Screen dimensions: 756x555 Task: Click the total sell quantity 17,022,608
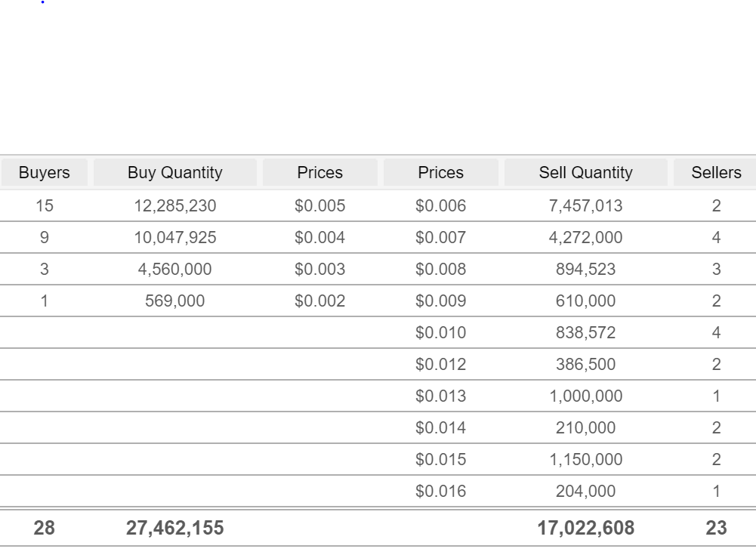586,528
